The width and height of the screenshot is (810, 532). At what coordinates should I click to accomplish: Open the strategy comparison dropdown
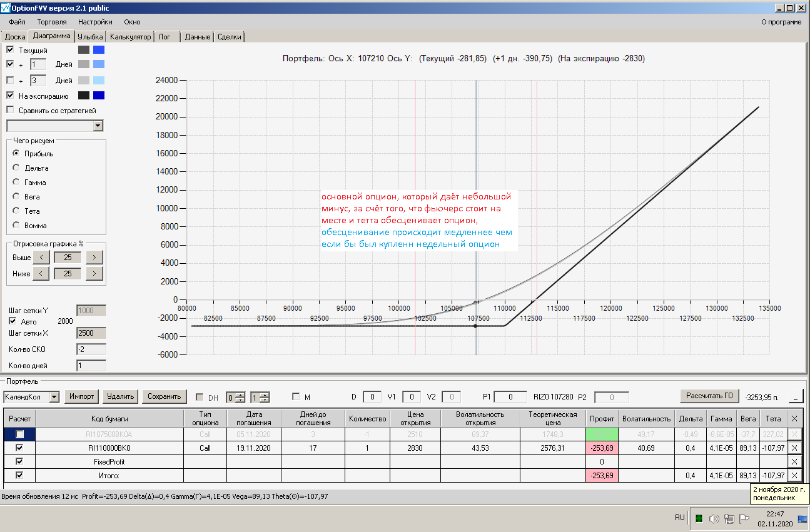click(x=98, y=126)
